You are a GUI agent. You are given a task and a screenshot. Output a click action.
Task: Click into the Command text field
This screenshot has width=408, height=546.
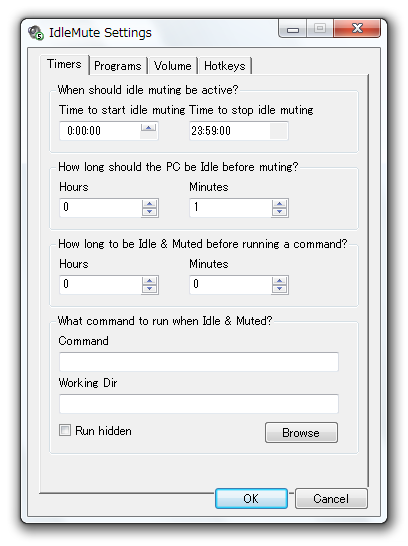199,362
